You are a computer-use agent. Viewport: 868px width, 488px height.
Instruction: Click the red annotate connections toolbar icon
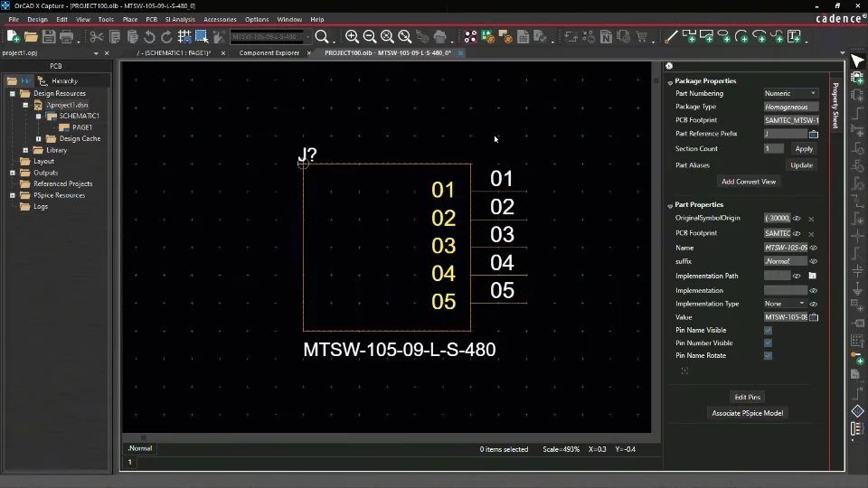pyautogui.click(x=470, y=37)
